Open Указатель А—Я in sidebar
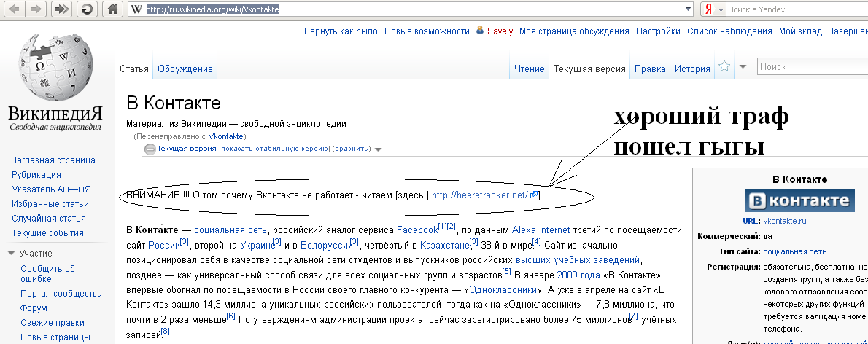The height and width of the screenshot is (344, 868). click(51, 189)
